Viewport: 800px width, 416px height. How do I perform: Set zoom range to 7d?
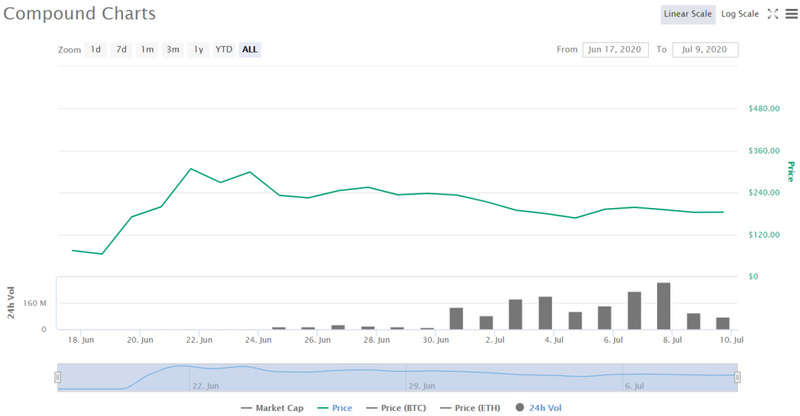(121, 49)
